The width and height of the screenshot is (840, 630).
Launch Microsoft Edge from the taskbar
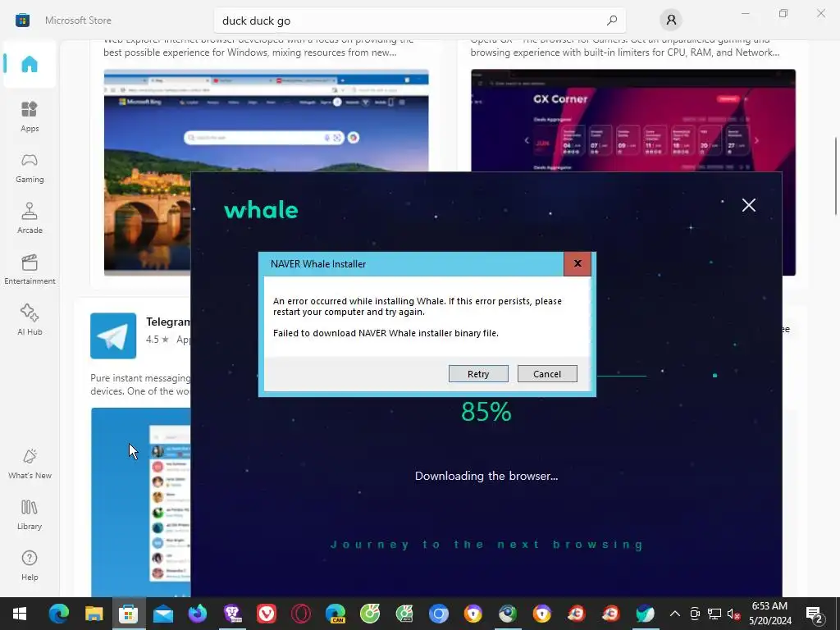tap(59, 614)
